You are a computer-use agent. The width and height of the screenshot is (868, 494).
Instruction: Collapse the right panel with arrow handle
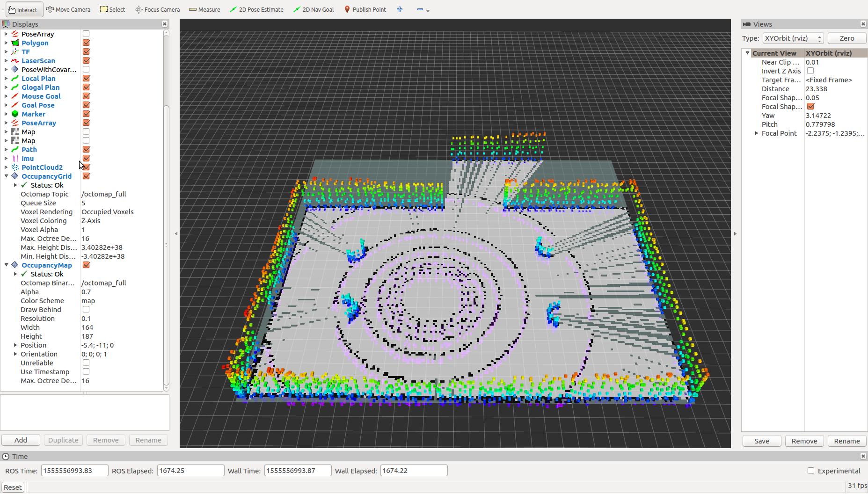click(735, 233)
